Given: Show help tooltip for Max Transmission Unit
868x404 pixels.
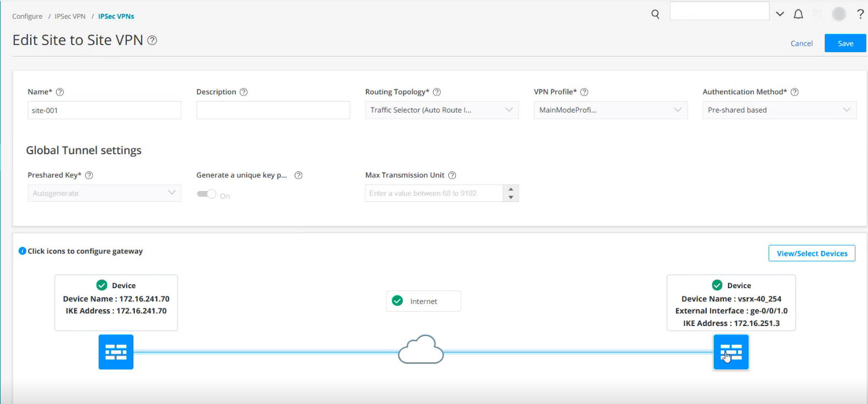Looking at the screenshot, I should 452,176.
